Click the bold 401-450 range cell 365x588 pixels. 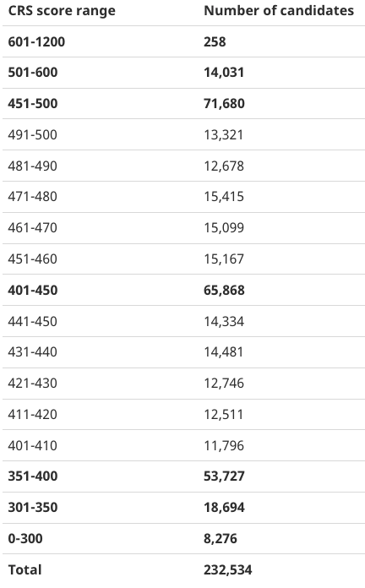pos(33,290)
